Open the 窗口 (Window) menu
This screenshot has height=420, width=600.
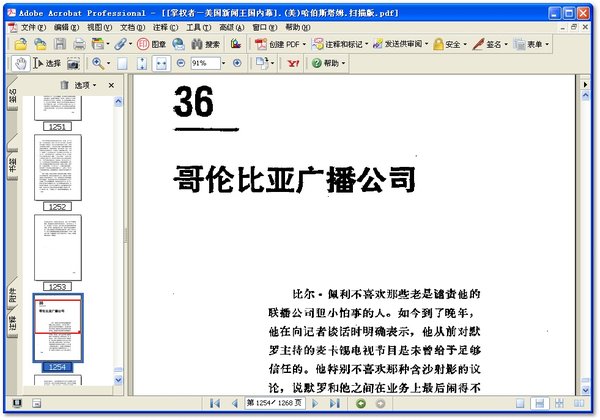264,28
